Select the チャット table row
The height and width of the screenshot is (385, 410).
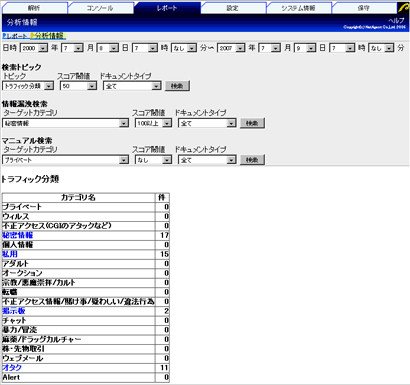tap(86, 320)
